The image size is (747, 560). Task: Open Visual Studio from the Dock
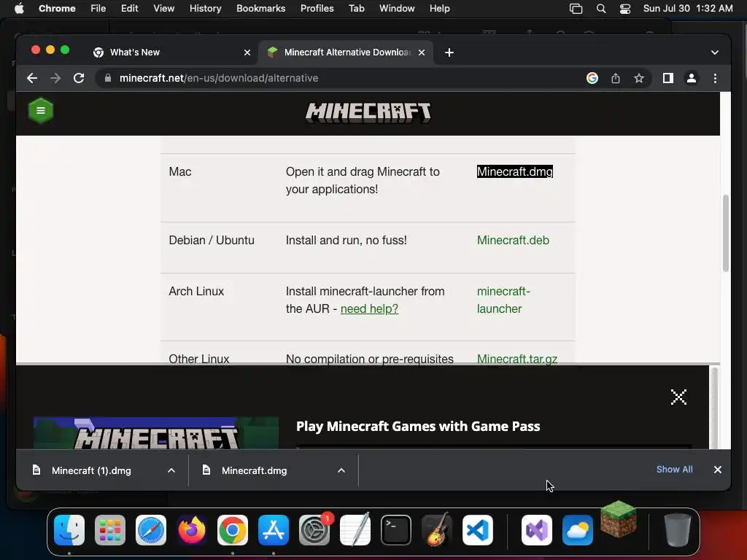point(537,530)
